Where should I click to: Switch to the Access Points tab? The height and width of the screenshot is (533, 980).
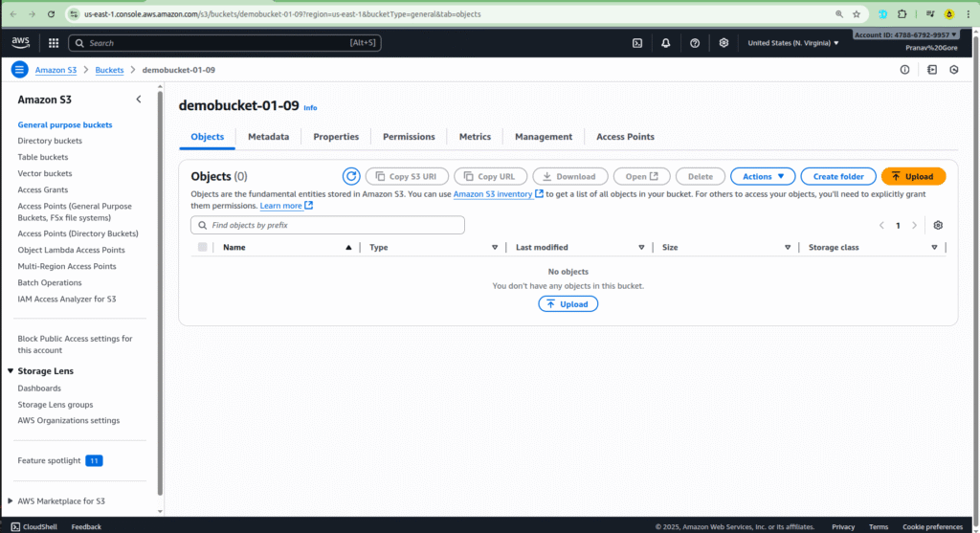pos(625,137)
